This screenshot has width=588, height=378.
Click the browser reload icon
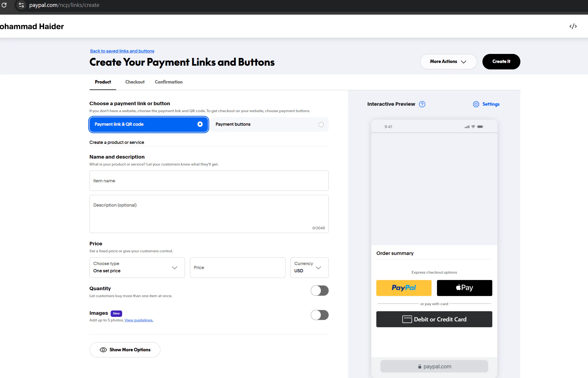click(x=4, y=5)
